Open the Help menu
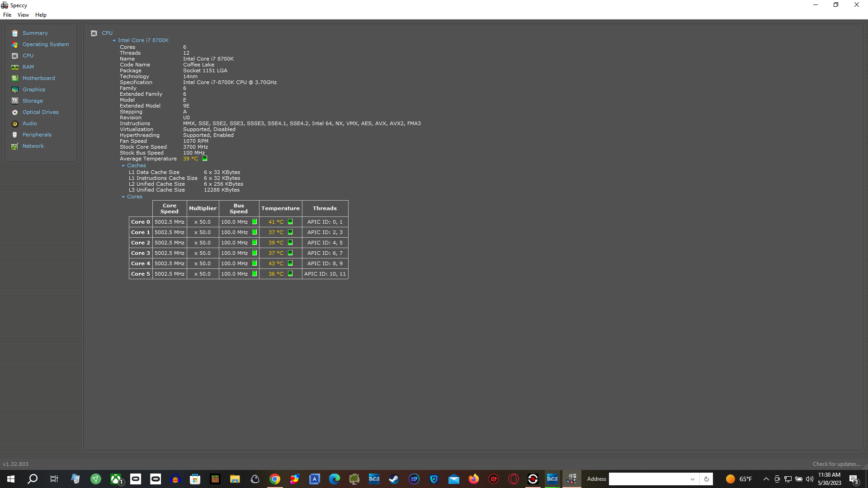Image resolution: width=868 pixels, height=488 pixels. [41, 15]
